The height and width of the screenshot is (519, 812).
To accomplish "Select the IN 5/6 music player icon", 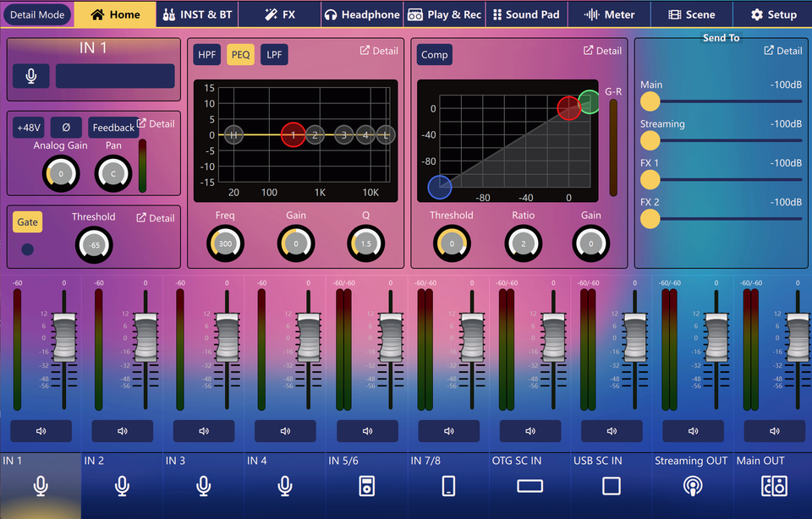I will [x=366, y=486].
